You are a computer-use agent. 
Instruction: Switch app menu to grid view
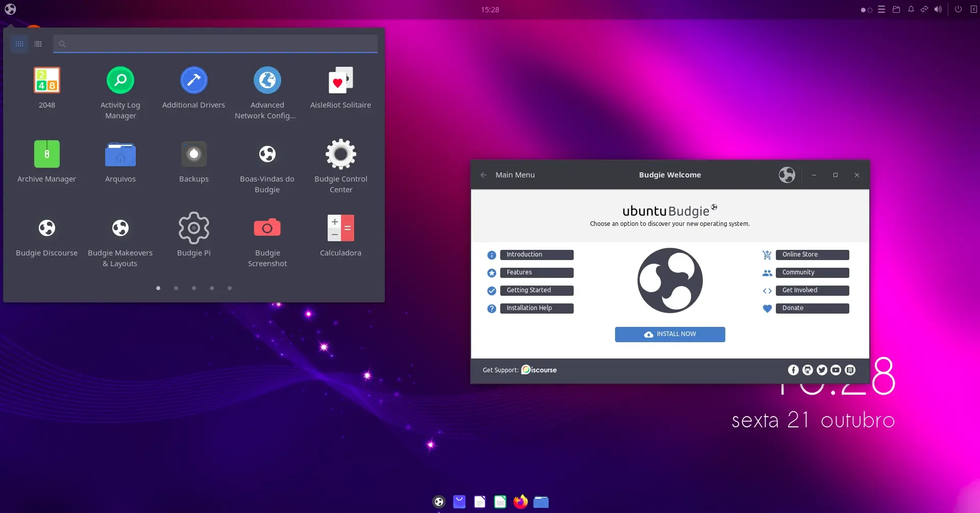pyautogui.click(x=19, y=44)
